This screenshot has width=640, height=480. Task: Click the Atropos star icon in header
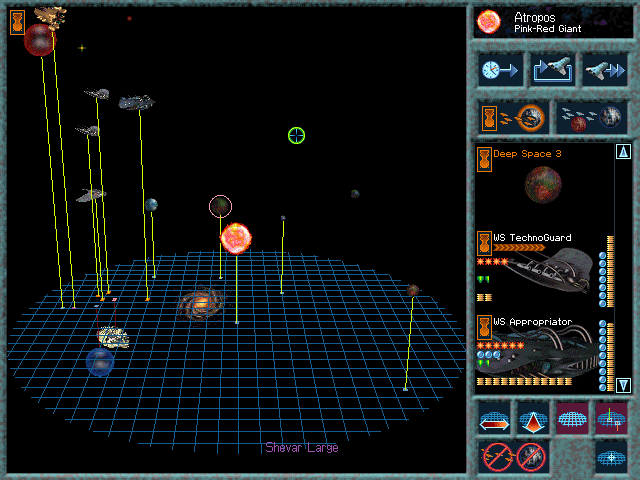coord(489,22)
